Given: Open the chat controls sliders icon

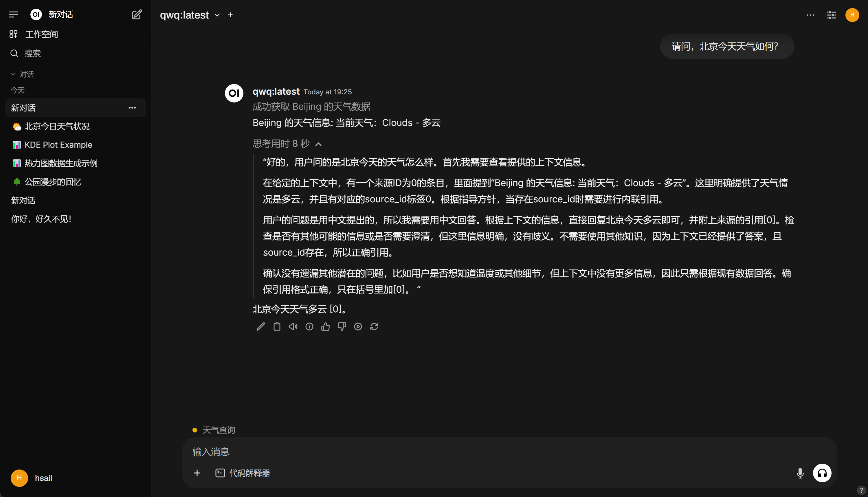Looking at the screenshot, I should tap(831, 15).
